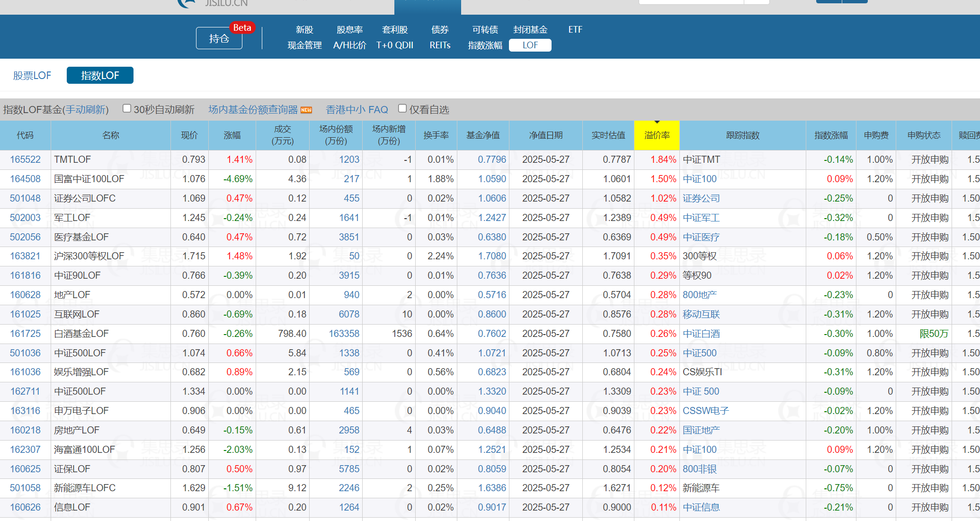Image resolution: width=980 pixels, height=521 pixels.
Task: Click the ETF navigation item
Action: (575, 30)
